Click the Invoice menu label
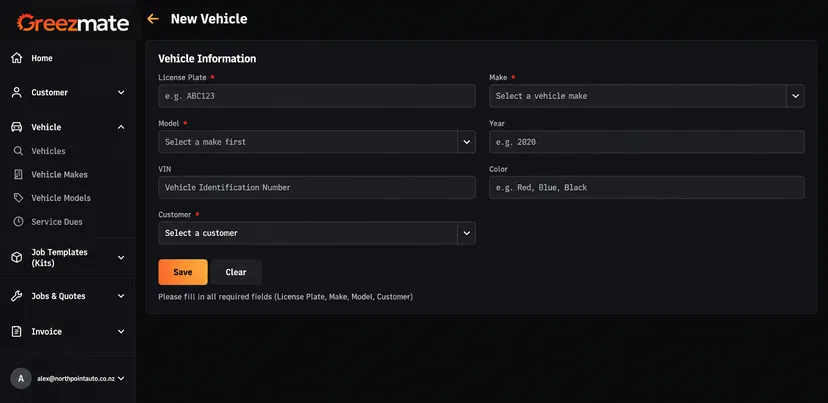Image resolution: width=828 pixels, height=403 pixels. pyautogui.click(x=46, y=332)
